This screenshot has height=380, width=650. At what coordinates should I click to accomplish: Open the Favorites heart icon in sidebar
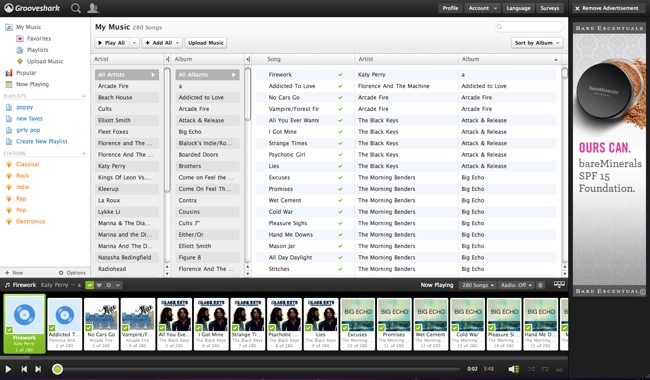19,39
